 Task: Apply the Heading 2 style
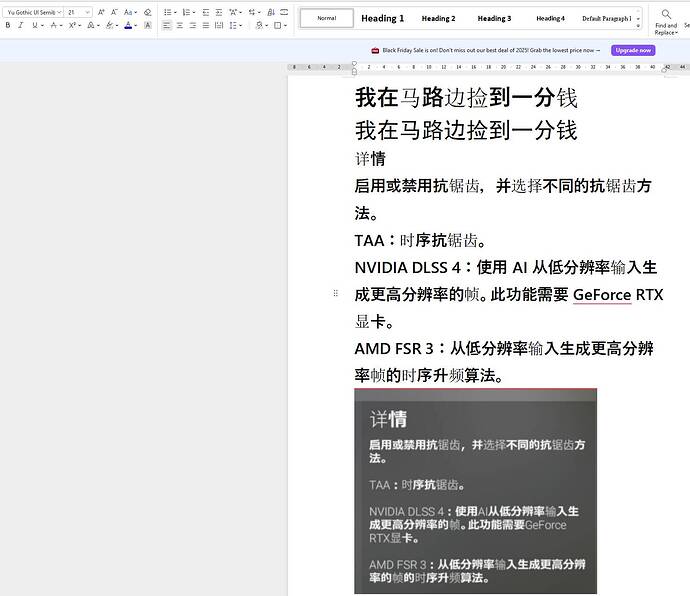(438, 18)
